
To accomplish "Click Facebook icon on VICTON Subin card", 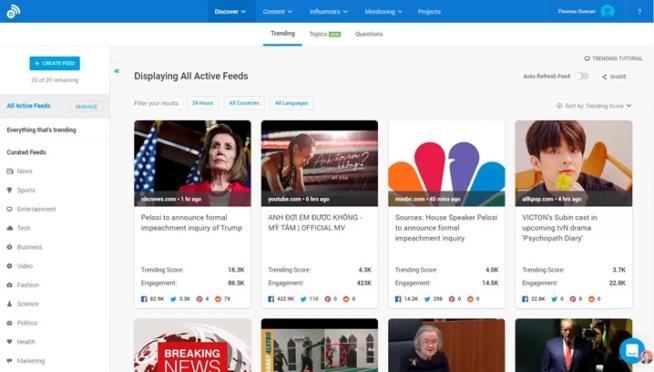I will (x=525, y=299).
